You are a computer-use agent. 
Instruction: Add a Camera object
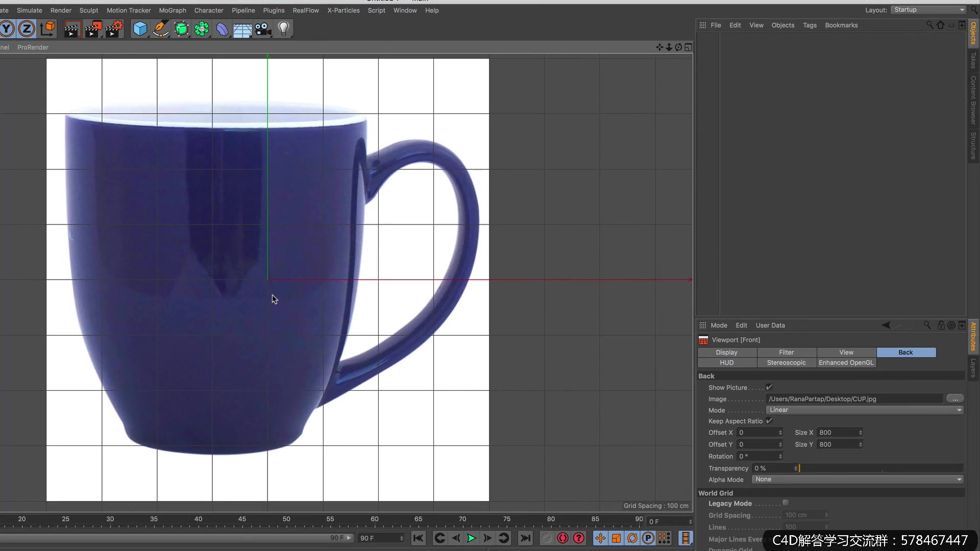click(263, 29)
